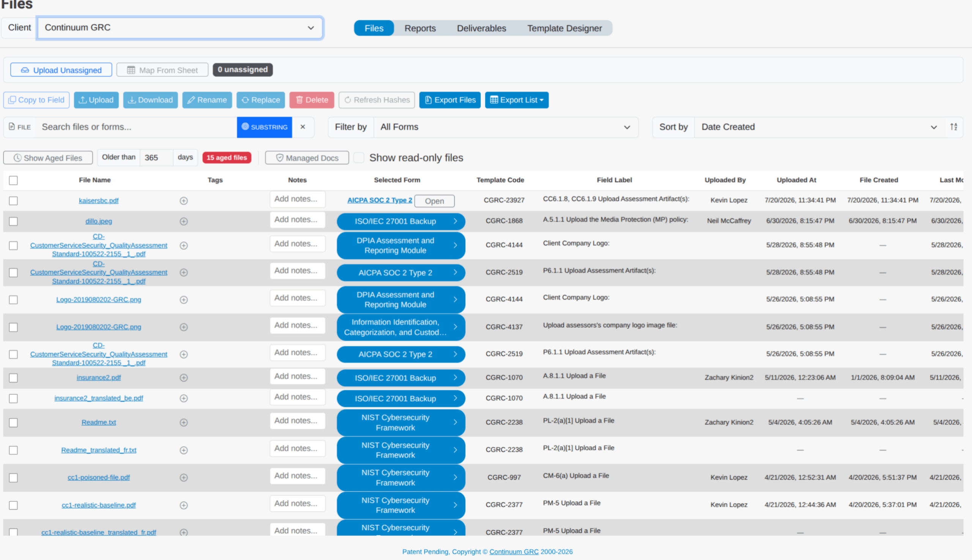Click the Delete trash button
This screenshot has width=972, height=560.
(x=312, y=100)
